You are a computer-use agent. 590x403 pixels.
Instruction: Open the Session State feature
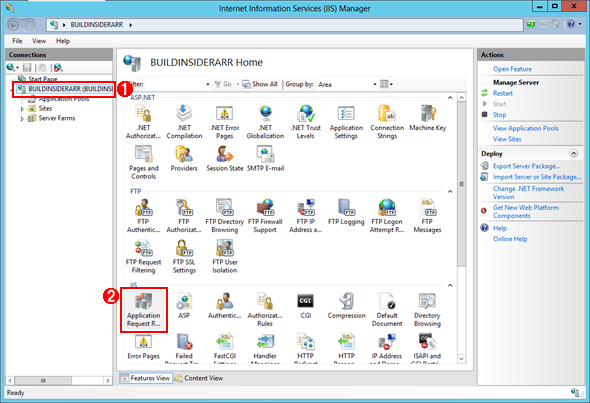[225, 158]
